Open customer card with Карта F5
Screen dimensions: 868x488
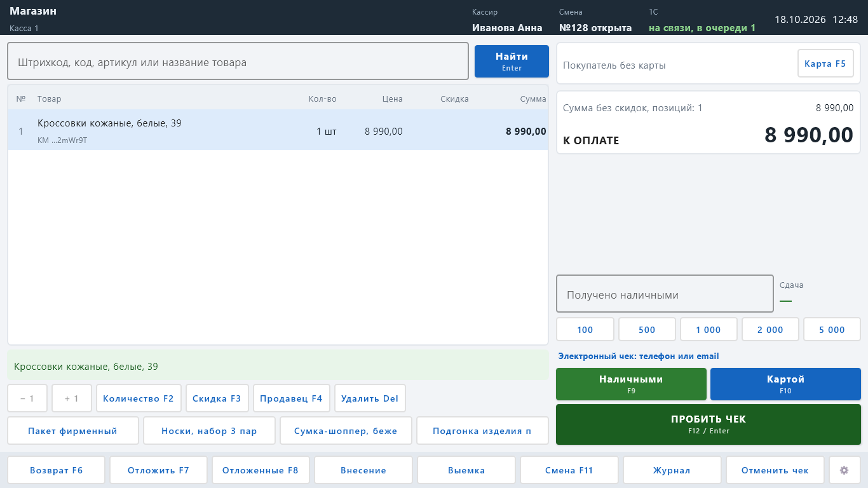click(825, 64)
